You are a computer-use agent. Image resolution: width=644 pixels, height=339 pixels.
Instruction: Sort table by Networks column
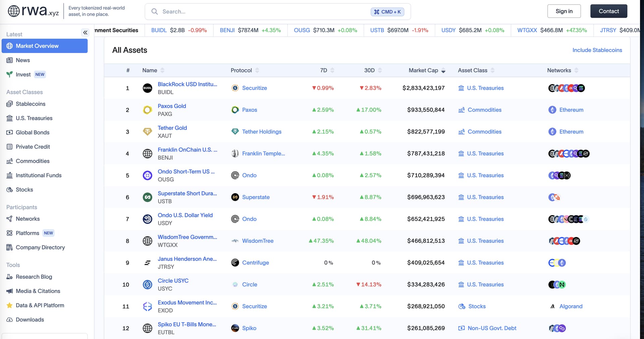pos(562,70)
